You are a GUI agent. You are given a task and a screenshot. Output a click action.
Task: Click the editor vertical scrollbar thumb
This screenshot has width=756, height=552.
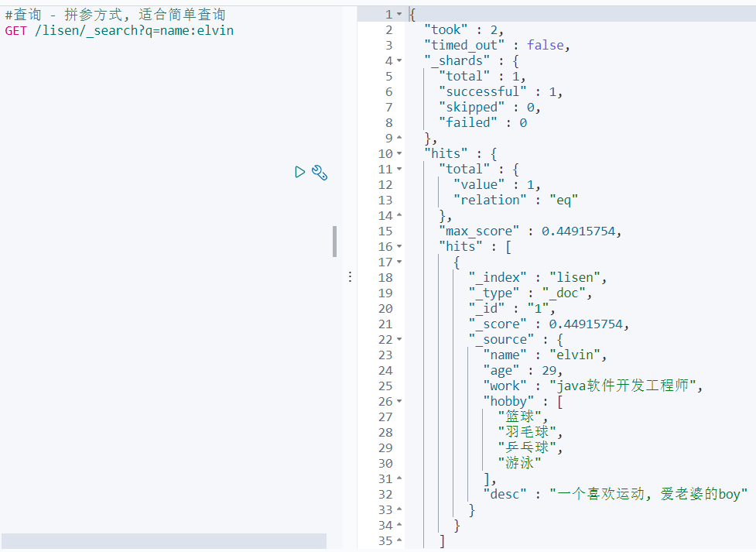[334, 242]
